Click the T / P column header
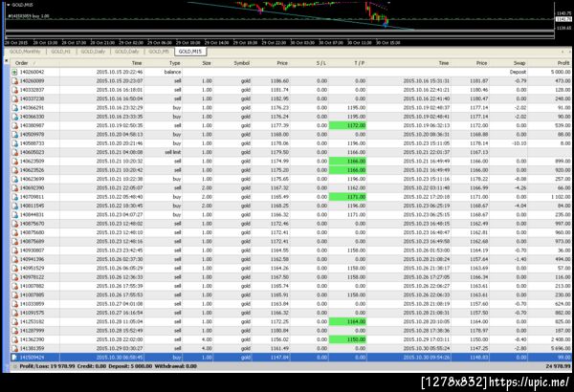Viewport: 574px width, 392px height. pos(359,63)
